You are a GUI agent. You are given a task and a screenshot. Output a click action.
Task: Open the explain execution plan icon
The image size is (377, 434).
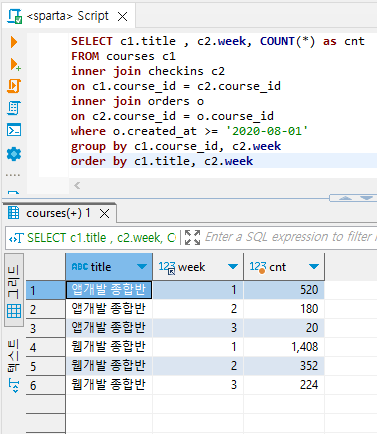(14, 108)
